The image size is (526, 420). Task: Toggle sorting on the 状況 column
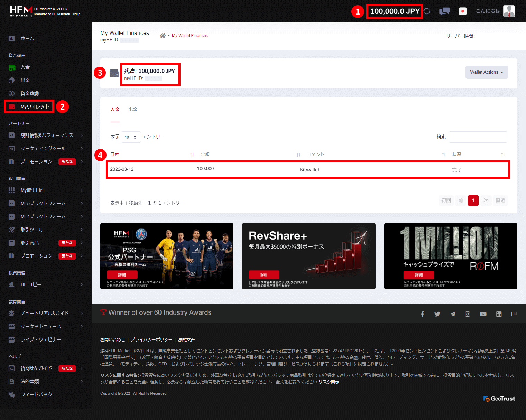(503, 155)
